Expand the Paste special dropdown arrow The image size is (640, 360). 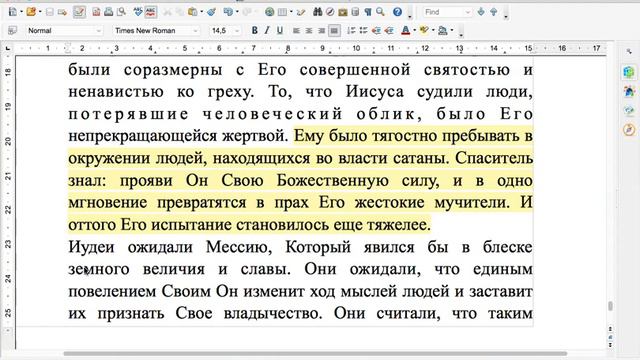(x=201, y=12)
